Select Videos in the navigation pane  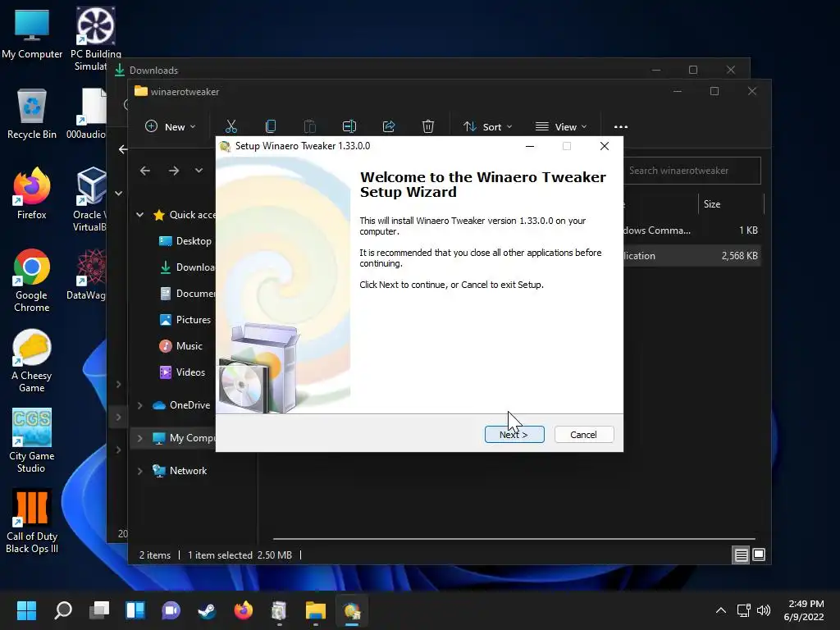click(182, 372)
